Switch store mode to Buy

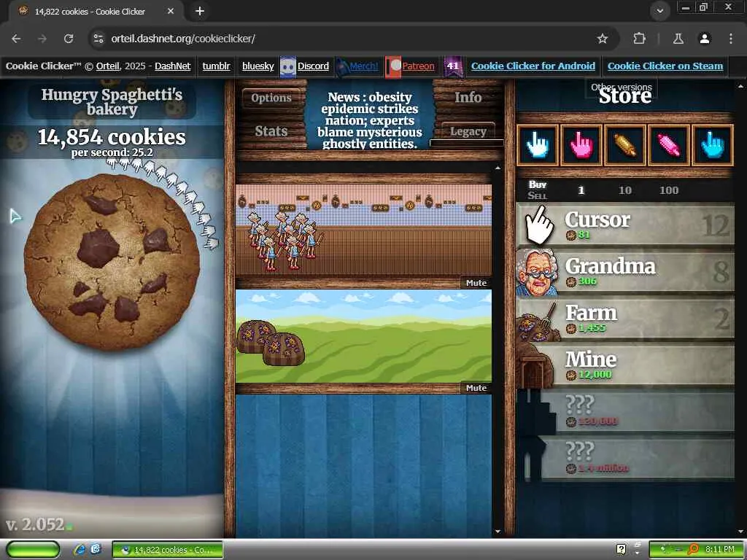[538, 184]
